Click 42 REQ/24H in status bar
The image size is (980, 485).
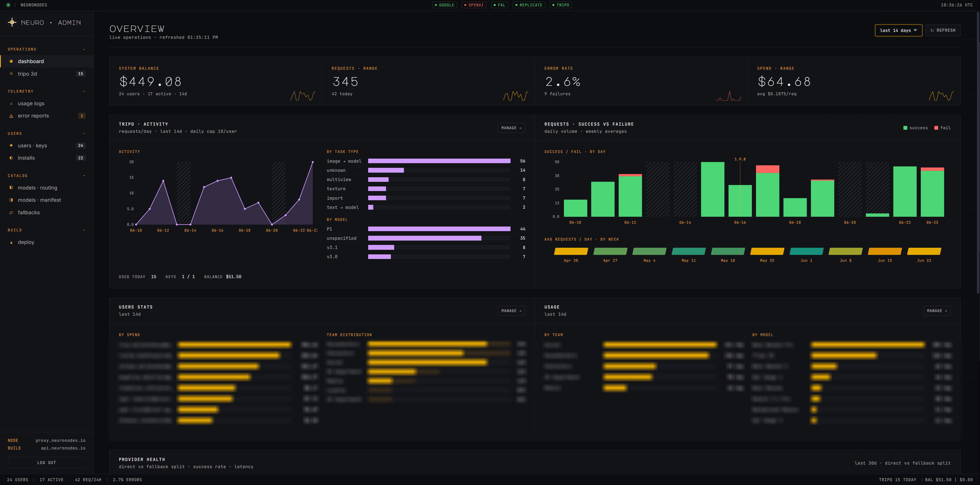click(x=88, y=480)
